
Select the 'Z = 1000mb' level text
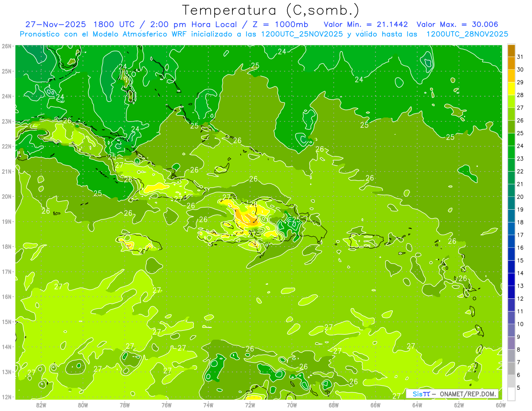click(281, 24)
